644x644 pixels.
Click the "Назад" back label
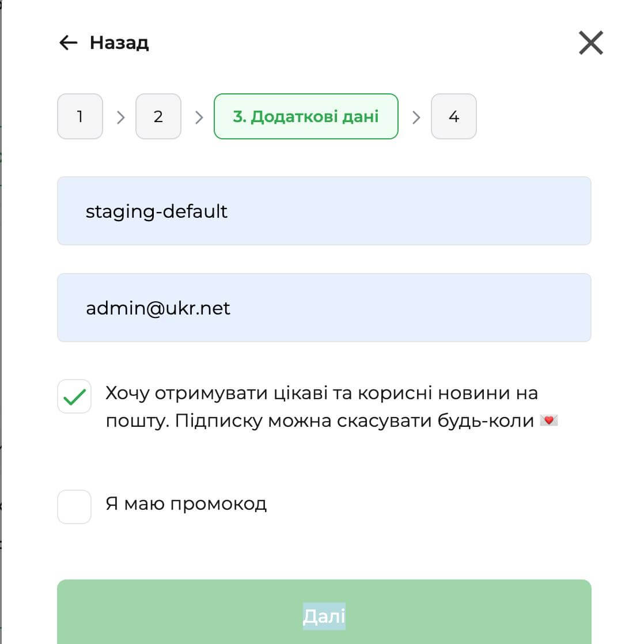tap(119, 43)
